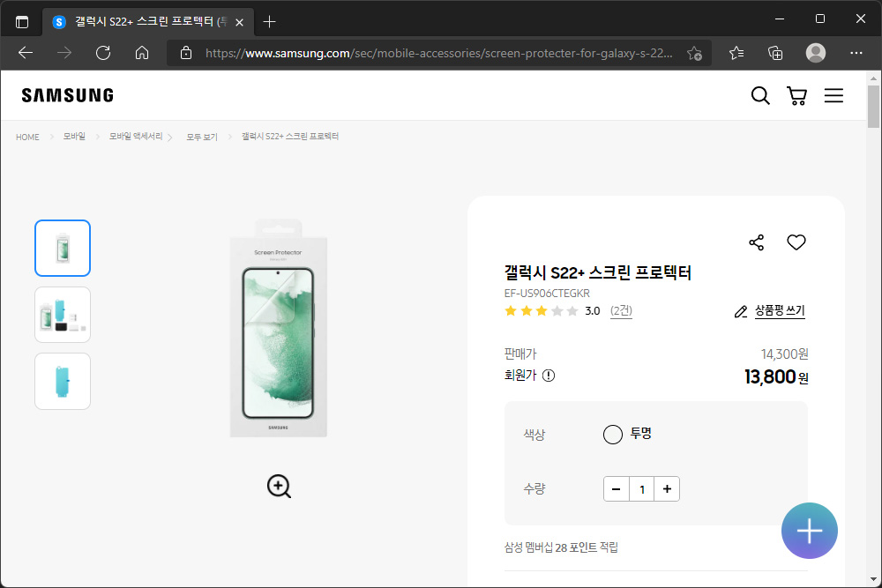The height and width of the screenshot is (588, 882).
Task: Open browser settings and more menu
Action: (856, 53)
